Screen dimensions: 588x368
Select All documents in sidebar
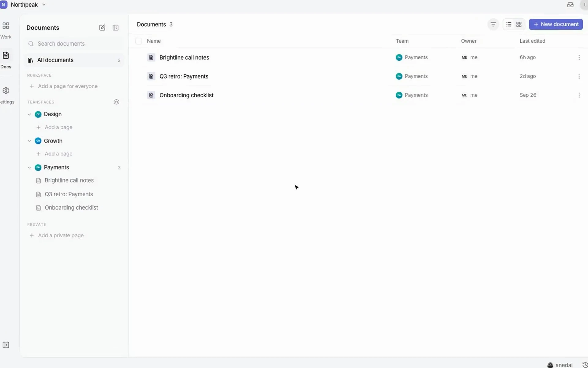point(74,60)
